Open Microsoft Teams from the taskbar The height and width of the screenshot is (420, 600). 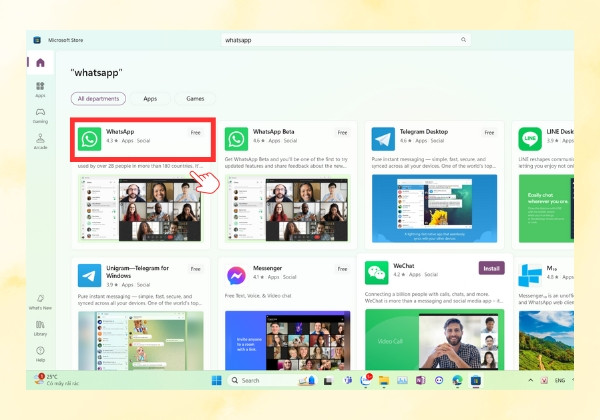[347, 380]
